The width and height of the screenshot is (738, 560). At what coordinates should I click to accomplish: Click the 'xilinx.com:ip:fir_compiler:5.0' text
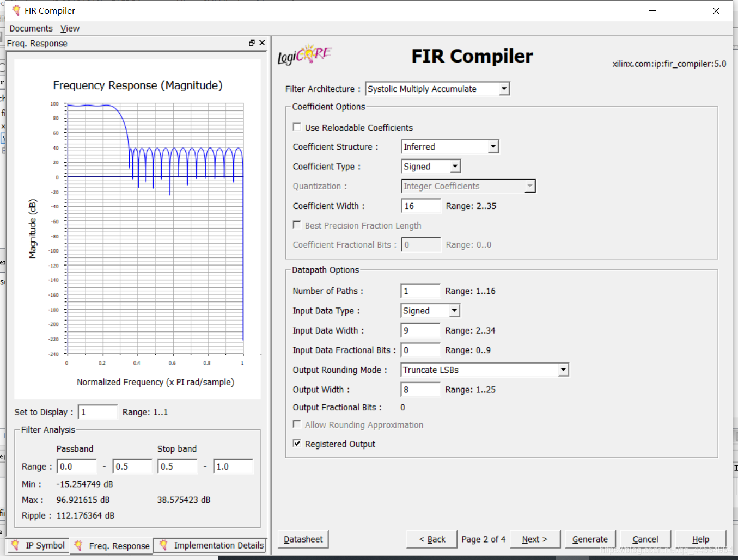pyautogui.click(x=669, y=64)
